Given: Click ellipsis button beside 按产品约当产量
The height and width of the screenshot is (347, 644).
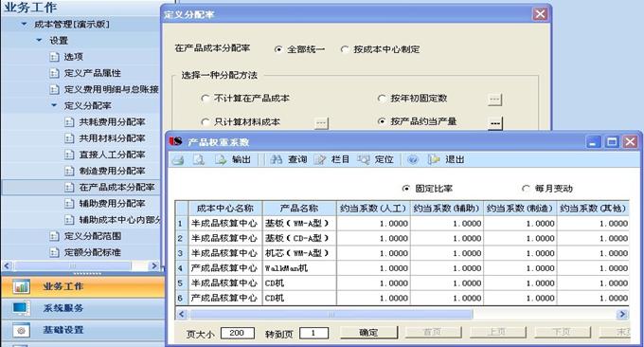Looking at the screenshot, I should [x=495, y=122].
